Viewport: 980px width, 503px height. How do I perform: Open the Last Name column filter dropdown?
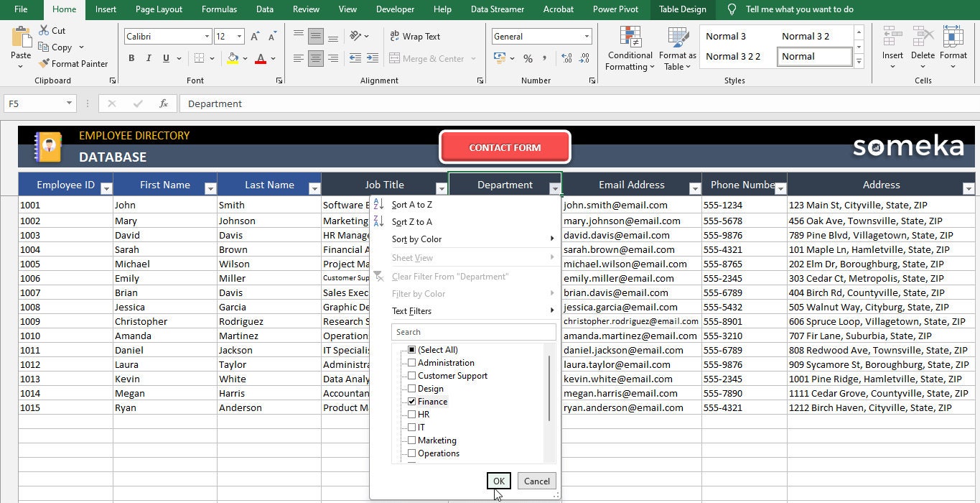point(314,189)
